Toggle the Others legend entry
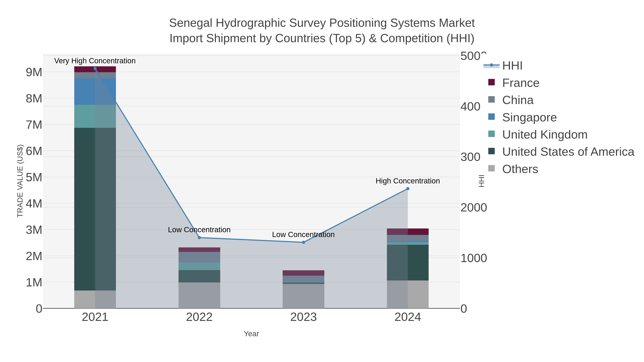Viewport: 644px width, 362px height. (513, 169)
